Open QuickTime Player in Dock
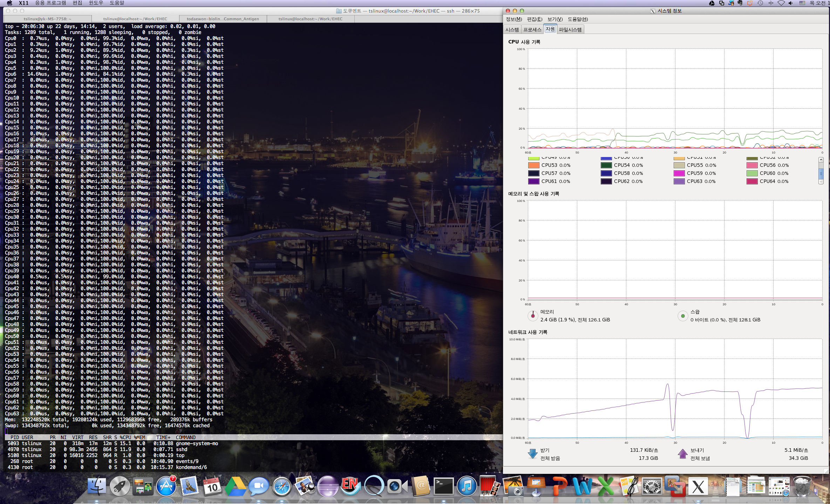The image size is (830, 504). pos(374,486)
